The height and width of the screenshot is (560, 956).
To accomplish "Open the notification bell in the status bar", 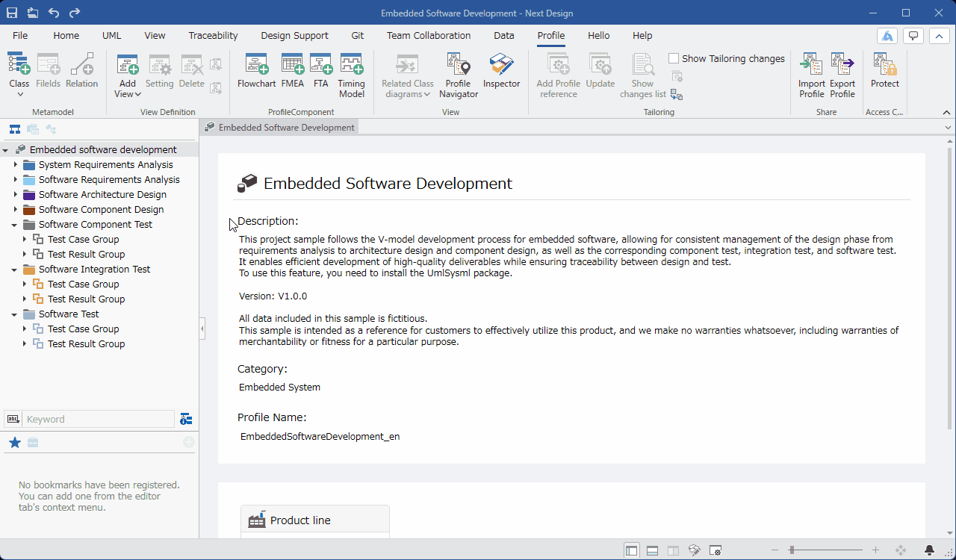I will coord(929,550).
